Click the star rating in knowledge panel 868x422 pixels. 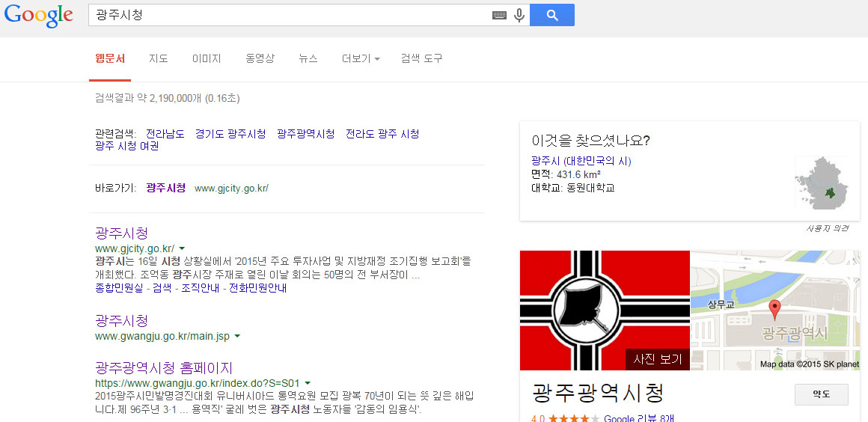pos(574,418)
